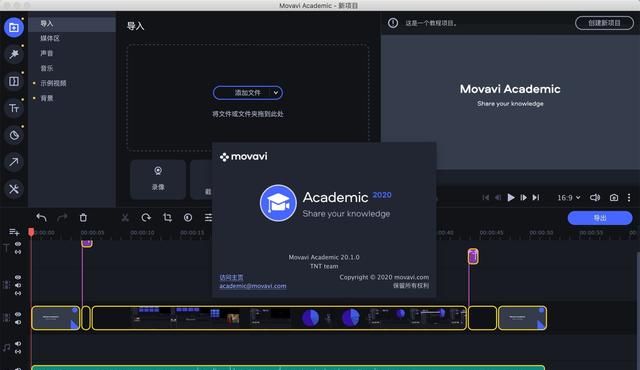This screenshot has height=370, width=640.
Task: Open the Transitions panel icon
Action: point(14,81)
